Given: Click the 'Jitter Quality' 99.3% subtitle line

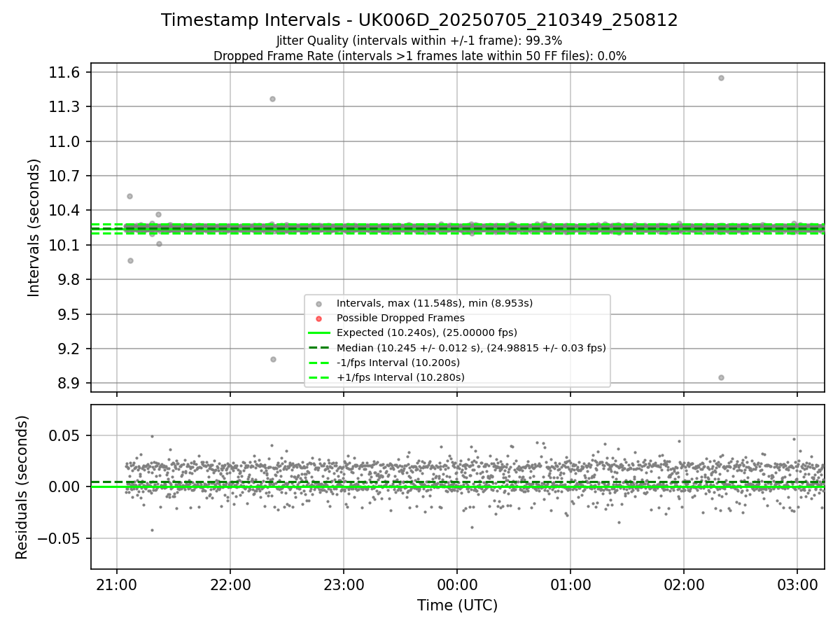Looking at the screenshot, I should click(419, 41).
